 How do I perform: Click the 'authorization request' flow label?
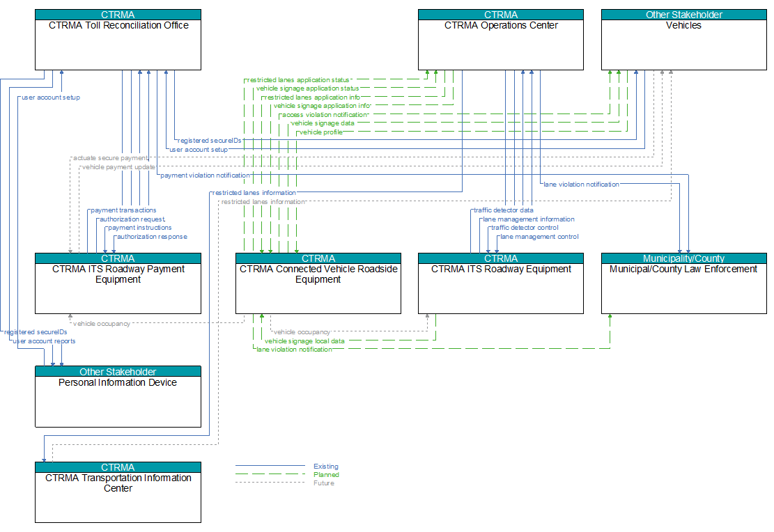[132, 219]
